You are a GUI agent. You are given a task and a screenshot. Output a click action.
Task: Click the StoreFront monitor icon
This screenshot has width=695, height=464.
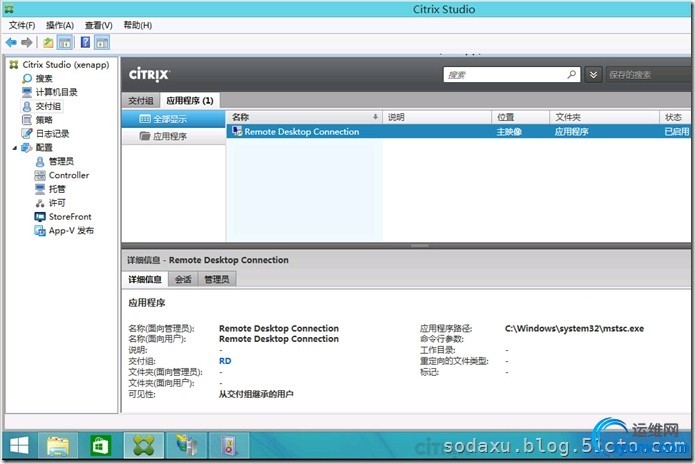(x=40, y=217)
